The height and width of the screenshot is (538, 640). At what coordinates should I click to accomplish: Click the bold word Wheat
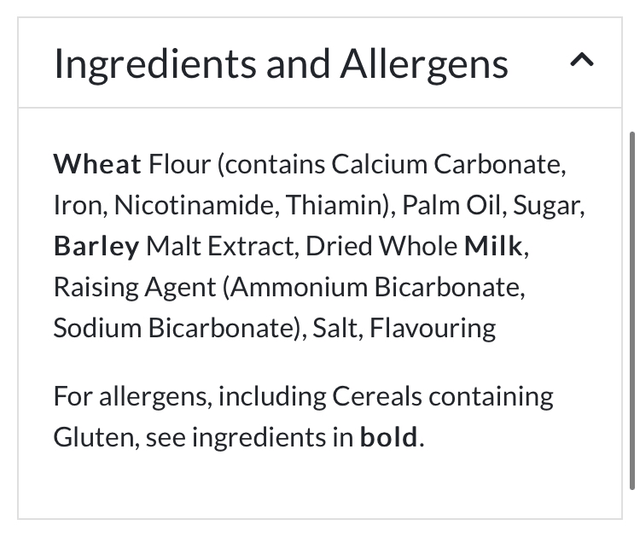(x=97, y=164)
